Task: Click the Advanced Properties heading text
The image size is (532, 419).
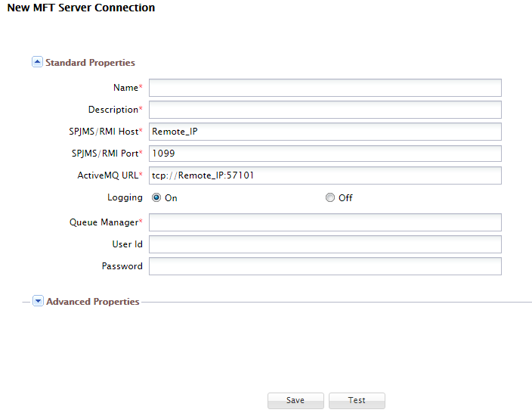Action: pos(93,302)
